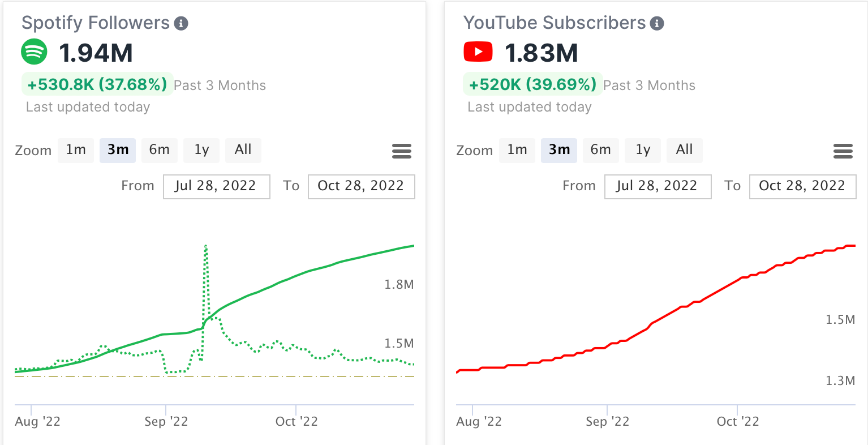Image resolution: width=868 pixels, height=445 pixels.
Task: Click All zoom button on YouTube chart
Action: pos(684,150)
